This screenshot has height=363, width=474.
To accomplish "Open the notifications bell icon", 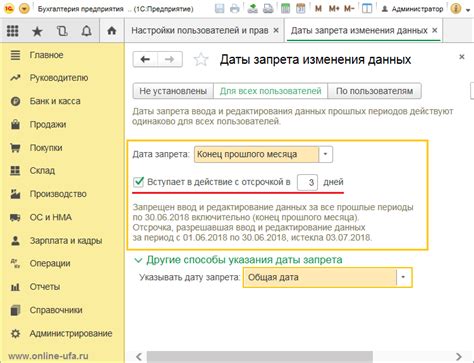I will click(x=86, y=31).
